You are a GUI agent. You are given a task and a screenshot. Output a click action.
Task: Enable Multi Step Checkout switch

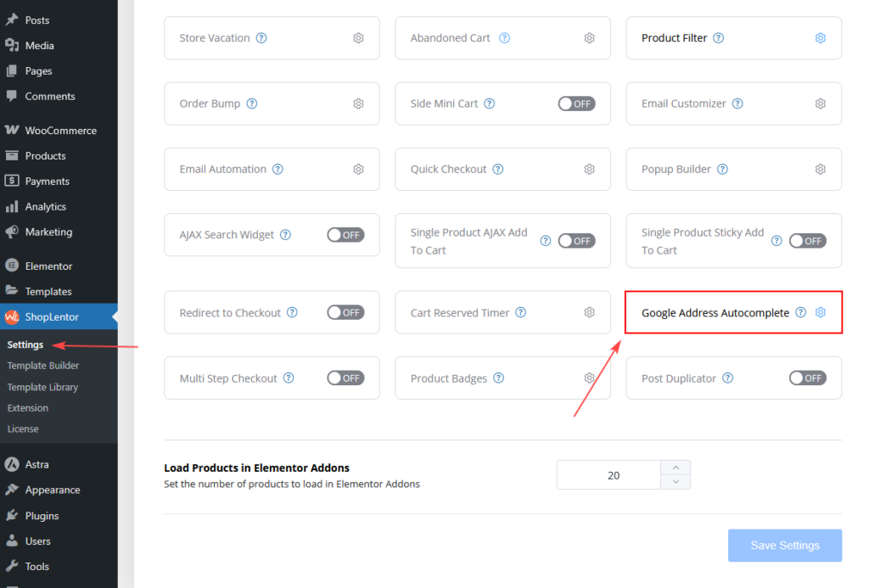point(345,378)
